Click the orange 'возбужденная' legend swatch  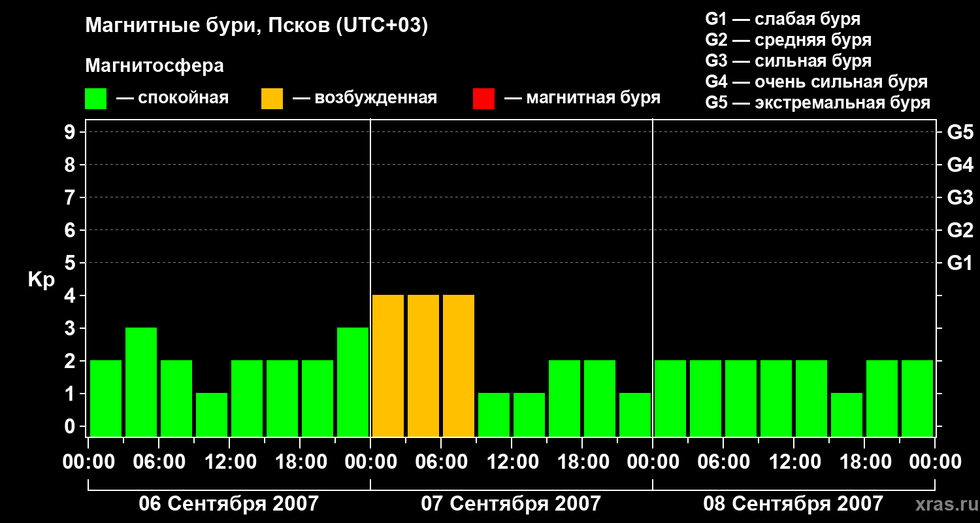point(272,99)
